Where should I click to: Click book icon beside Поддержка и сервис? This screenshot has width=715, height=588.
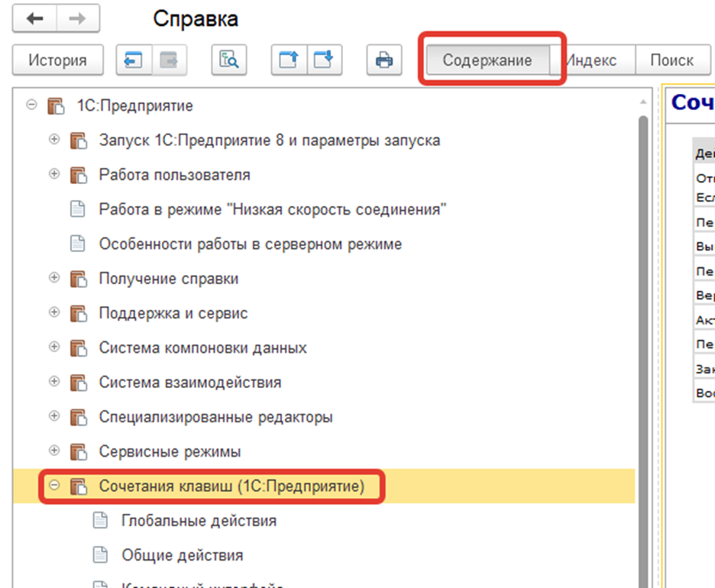point(79,313)
